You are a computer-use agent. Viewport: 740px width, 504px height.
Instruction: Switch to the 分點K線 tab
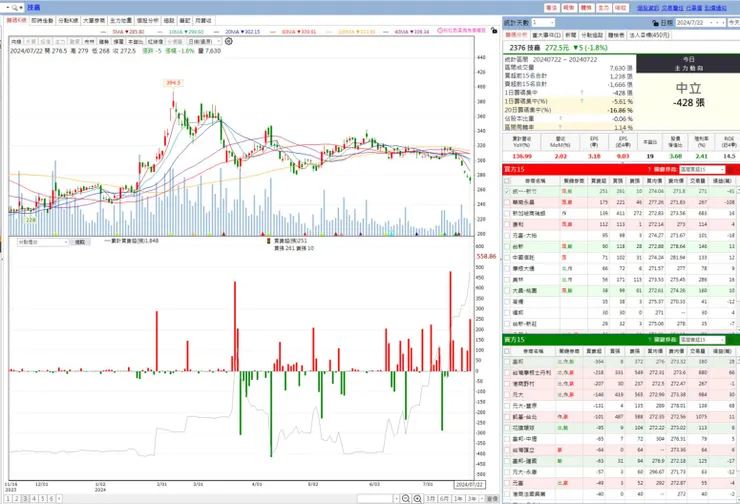[x=68, y=21]
